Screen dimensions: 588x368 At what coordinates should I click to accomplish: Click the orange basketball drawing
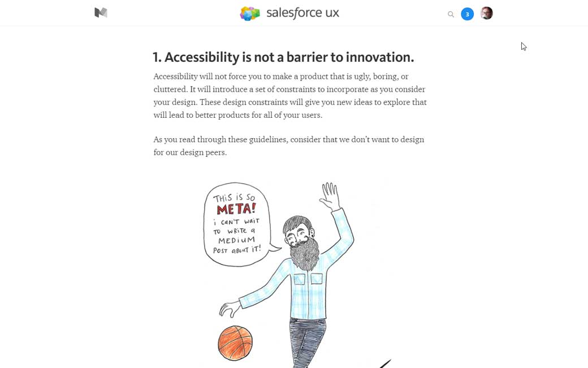pyautogui.click(x=235, y=343)
